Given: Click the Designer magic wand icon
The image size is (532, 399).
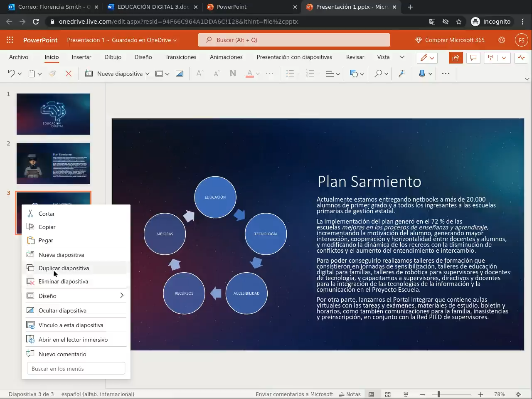Looking at the screenshot, I should pyautogui.click(x=401, y=74).
